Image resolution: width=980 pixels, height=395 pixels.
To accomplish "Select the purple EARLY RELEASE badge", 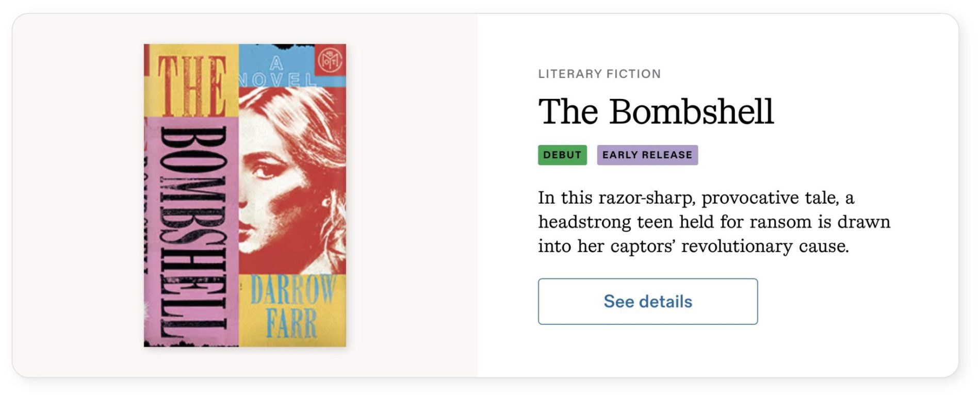I will [x=647, y=155].
